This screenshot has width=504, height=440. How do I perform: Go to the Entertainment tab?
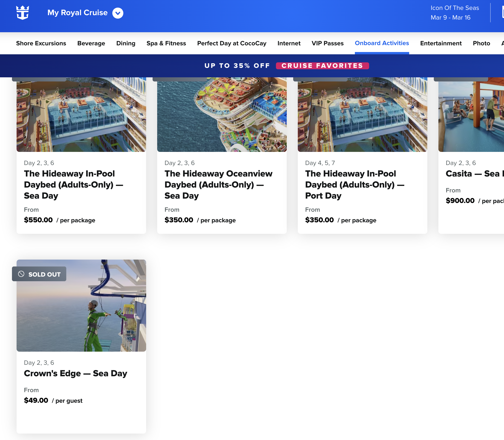coord(441,43)
